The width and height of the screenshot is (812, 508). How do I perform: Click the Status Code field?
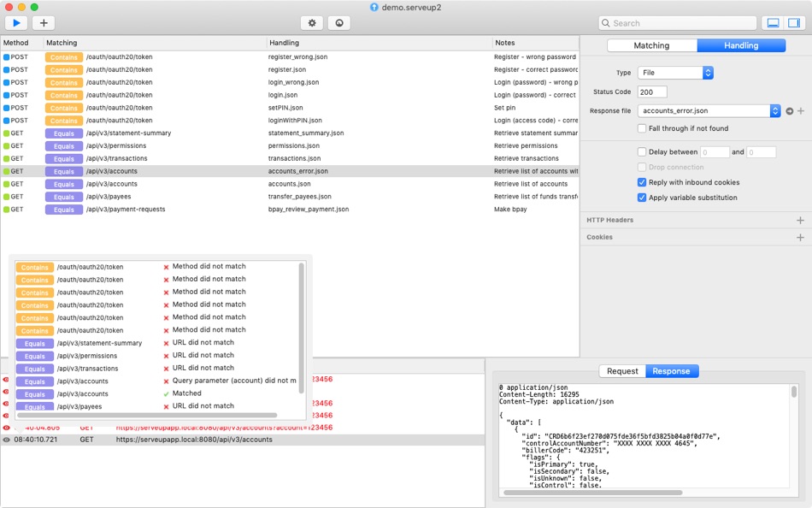[x=652, y=92]
